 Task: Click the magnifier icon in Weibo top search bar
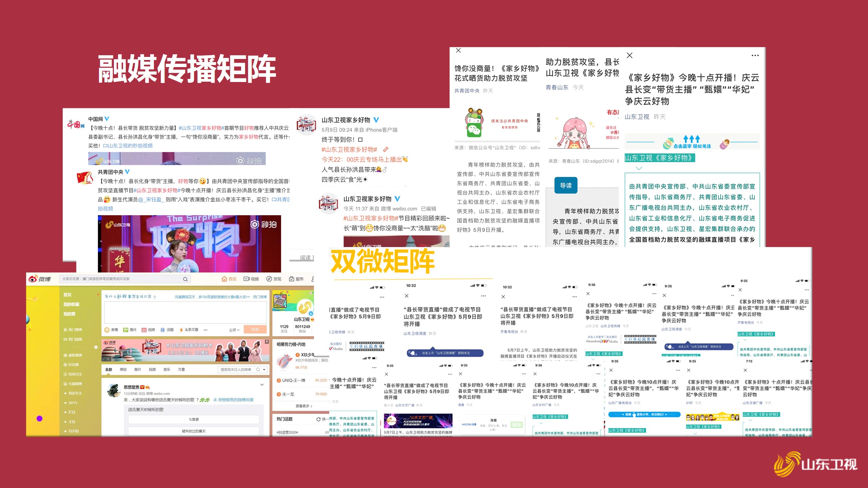click(185, 279)
